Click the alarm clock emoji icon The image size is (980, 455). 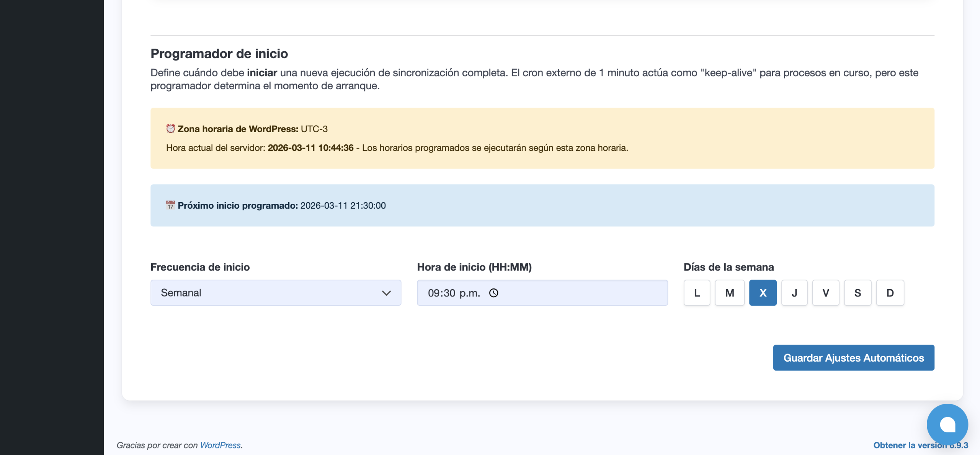pyautogui.click(x=170, y=129)
